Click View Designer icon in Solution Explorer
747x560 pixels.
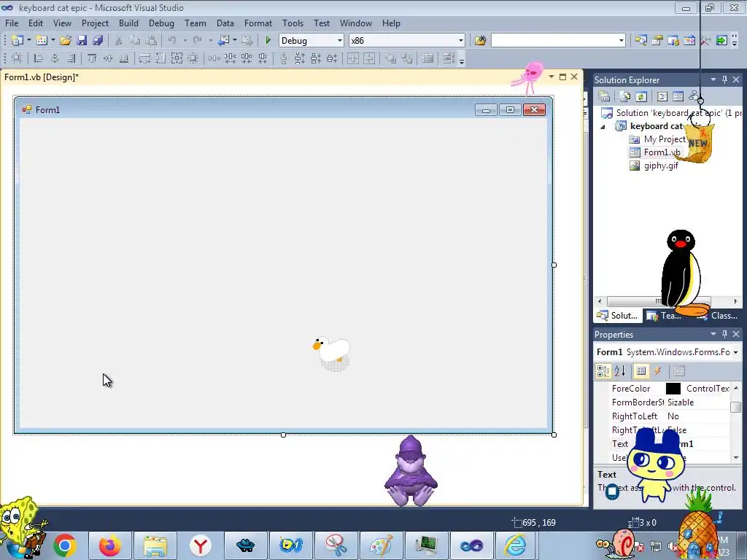tap(678, 97)
